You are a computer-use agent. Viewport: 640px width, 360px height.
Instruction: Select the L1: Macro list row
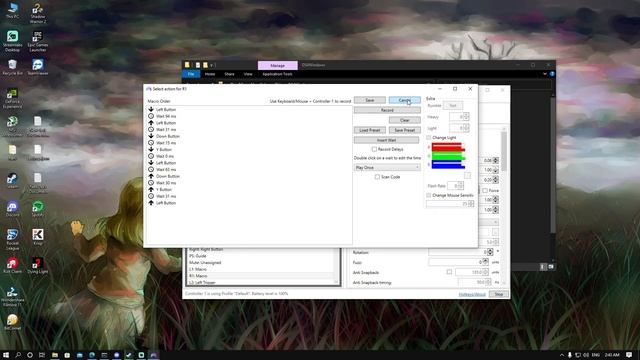[x=262, y=269]
